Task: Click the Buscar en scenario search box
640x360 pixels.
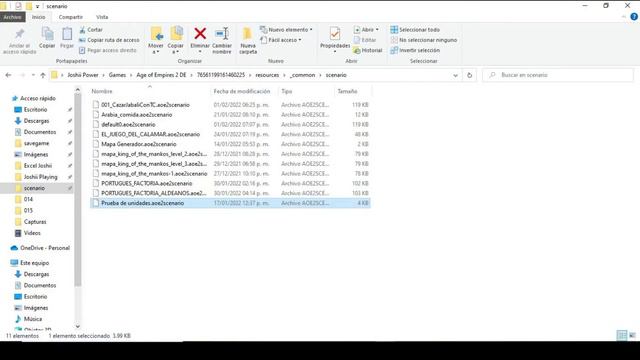Action: pyautogui.click(x=558, y=75)
